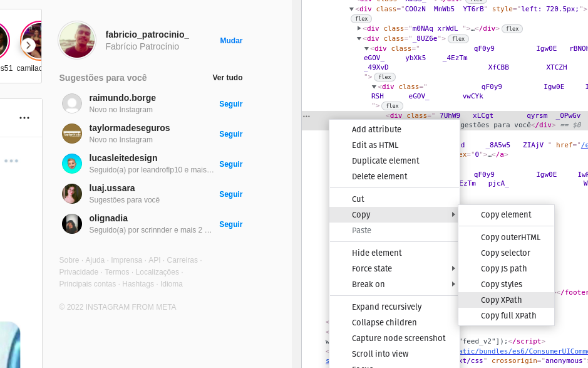Open taylormadeseguros profile name
Image resolution: width=588 pixels, height=368 pixels.
[130, 128]
